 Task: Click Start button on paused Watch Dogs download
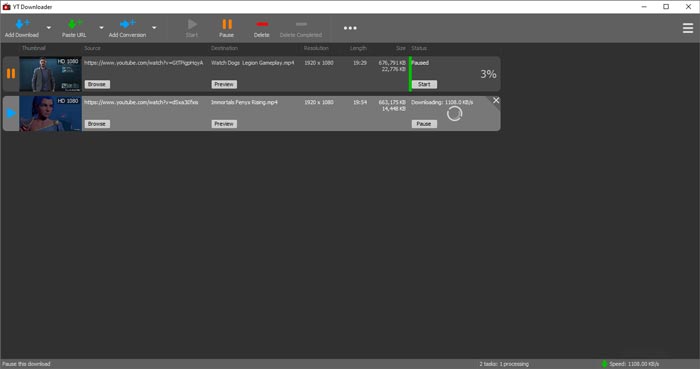(424, 84)
